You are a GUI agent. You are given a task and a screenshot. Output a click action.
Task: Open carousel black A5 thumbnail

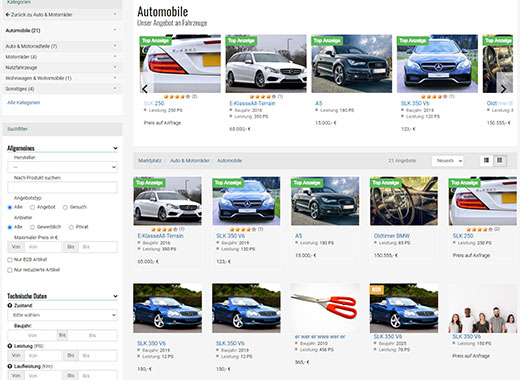point(352,64)
